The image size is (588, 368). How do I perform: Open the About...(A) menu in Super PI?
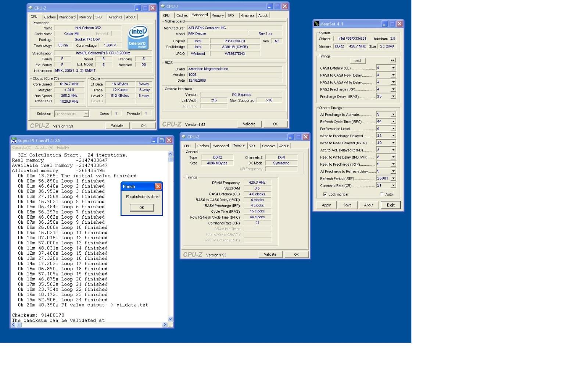click(x=44, y=148)
